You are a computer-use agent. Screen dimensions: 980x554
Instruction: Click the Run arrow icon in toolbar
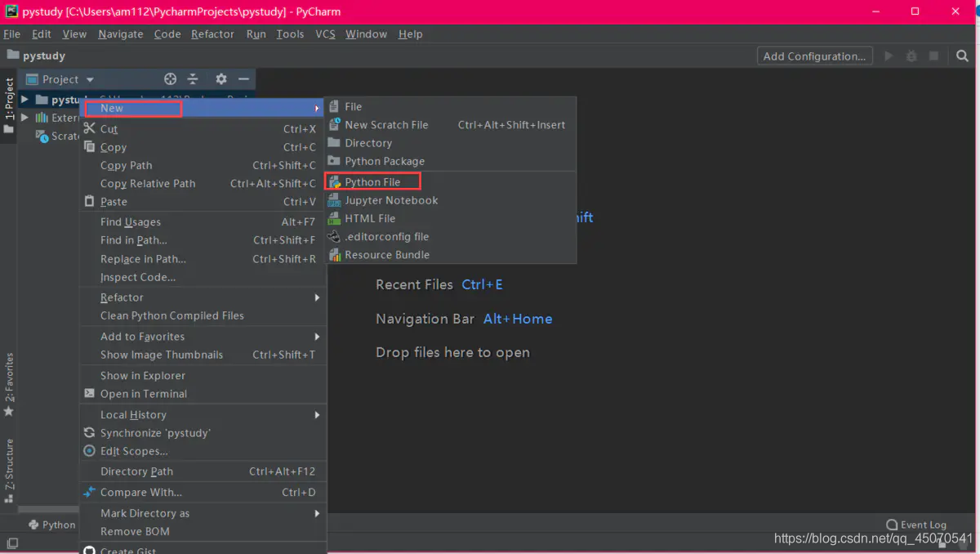pos(889,56)
